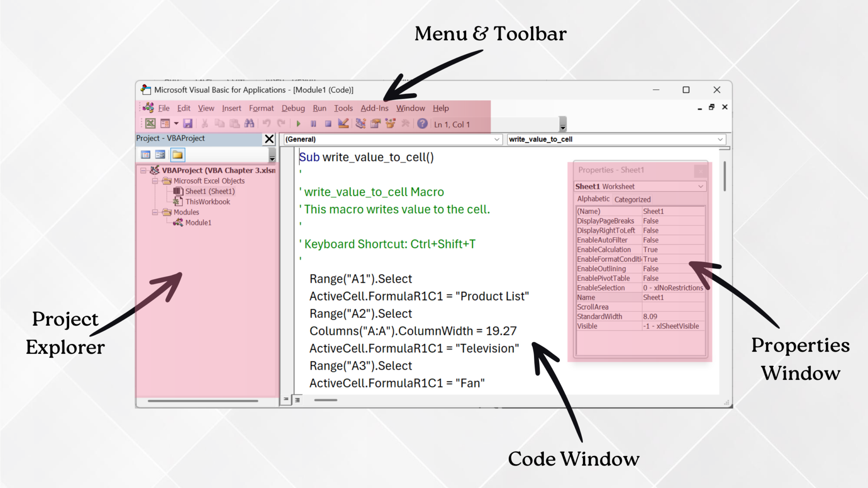Enable Full Module View at code window bottom
The width and height of the screenshot is (868, 488).
[297, 399]
